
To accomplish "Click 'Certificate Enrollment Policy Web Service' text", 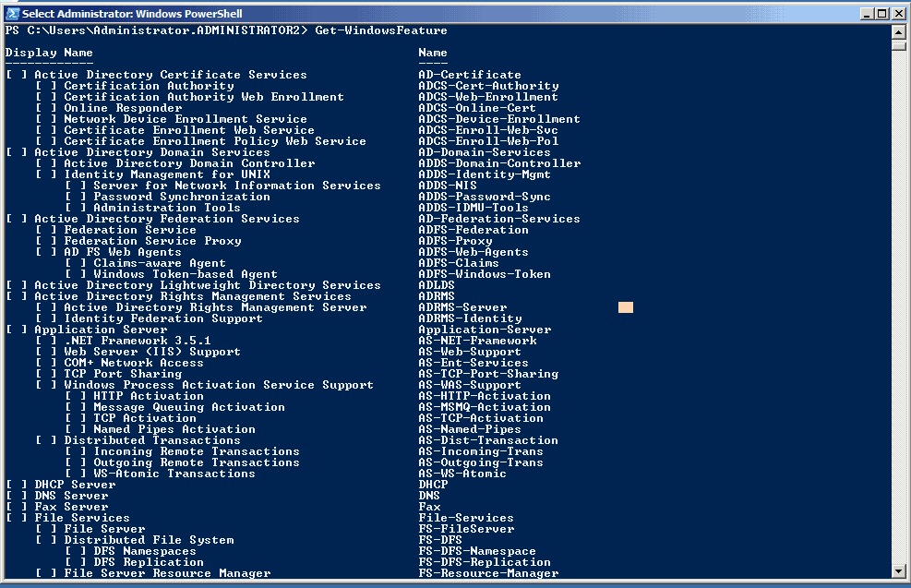I will point(215,141).
